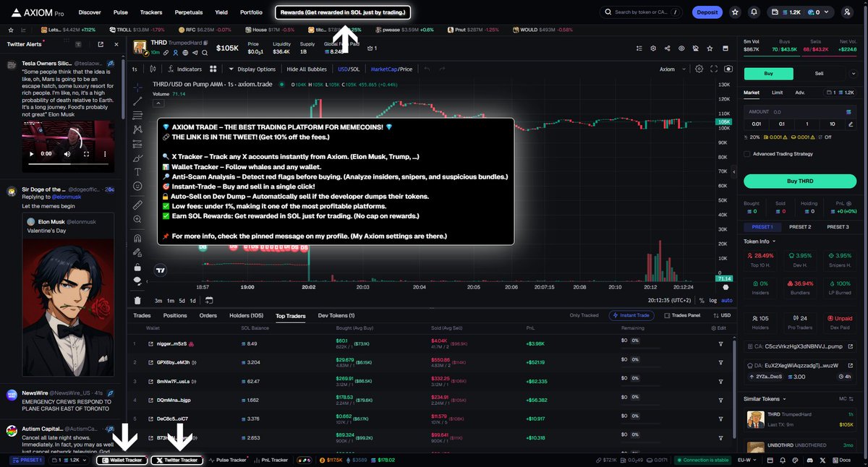Play the Tesla Owners tweet video
Viewport: 868px width, 467px height.
pyautogui.click(x=32, y=154)
